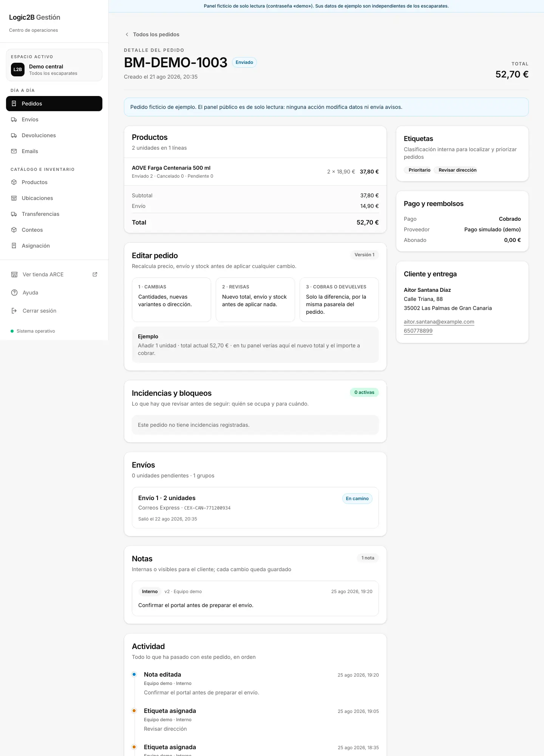Click the Ubicaciones store icon
The image size is (544, 756).
14,198
